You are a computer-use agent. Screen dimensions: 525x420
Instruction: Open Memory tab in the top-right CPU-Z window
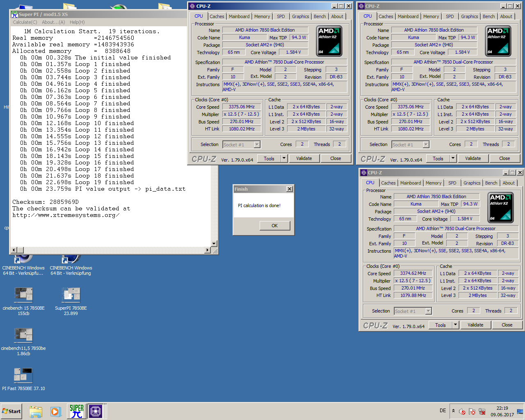click(431, 16)
